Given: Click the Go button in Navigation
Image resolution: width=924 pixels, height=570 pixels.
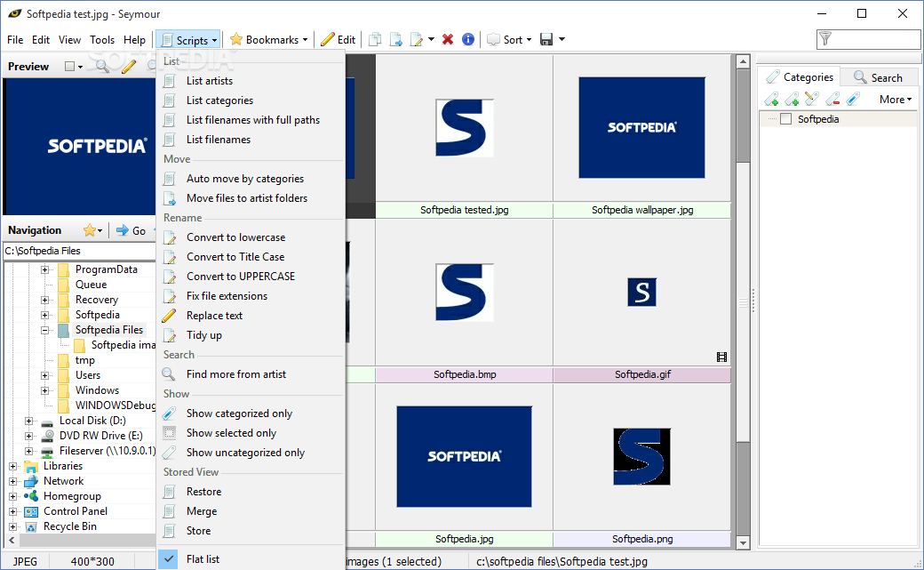Looking at the screenshot, I should (x=131, y=230).
